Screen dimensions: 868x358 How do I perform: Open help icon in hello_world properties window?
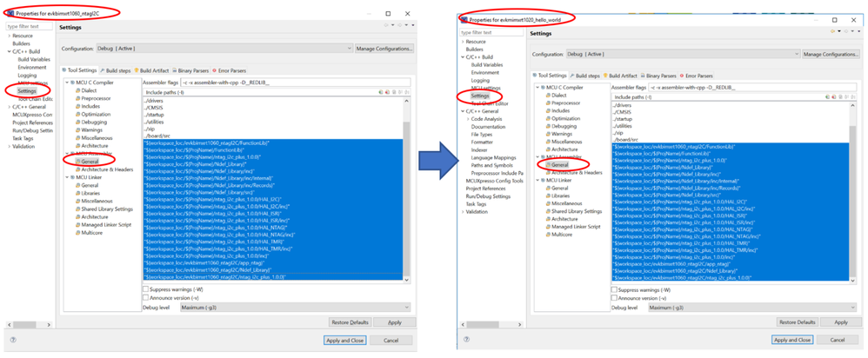[x=465, y=340]
